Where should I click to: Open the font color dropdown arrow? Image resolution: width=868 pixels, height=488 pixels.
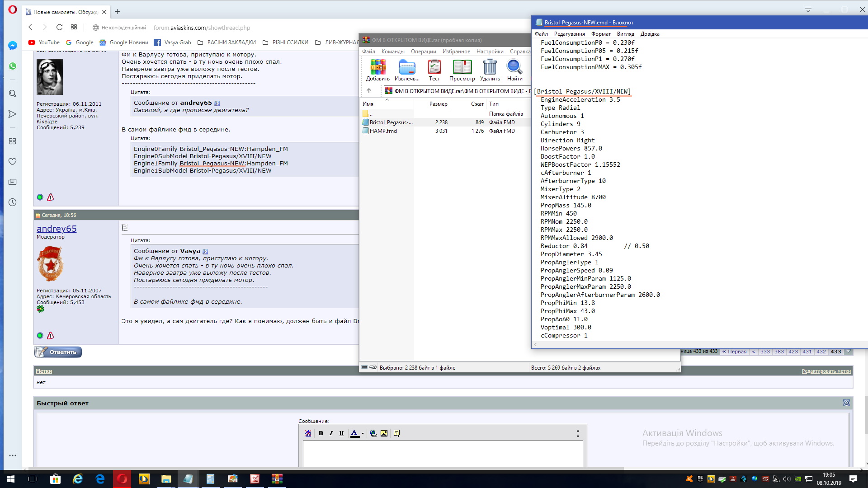coord(363,434)
